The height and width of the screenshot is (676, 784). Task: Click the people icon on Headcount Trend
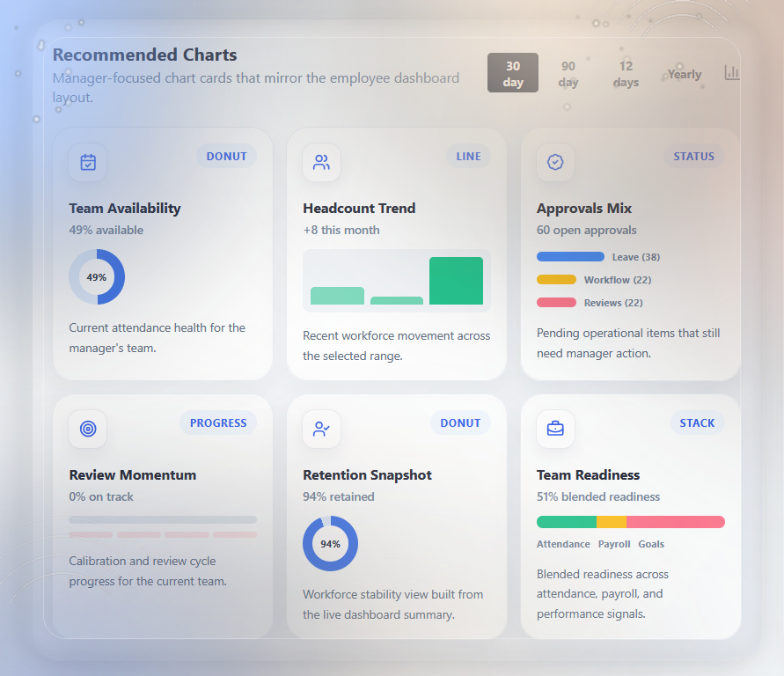click(x=321, y=163)
